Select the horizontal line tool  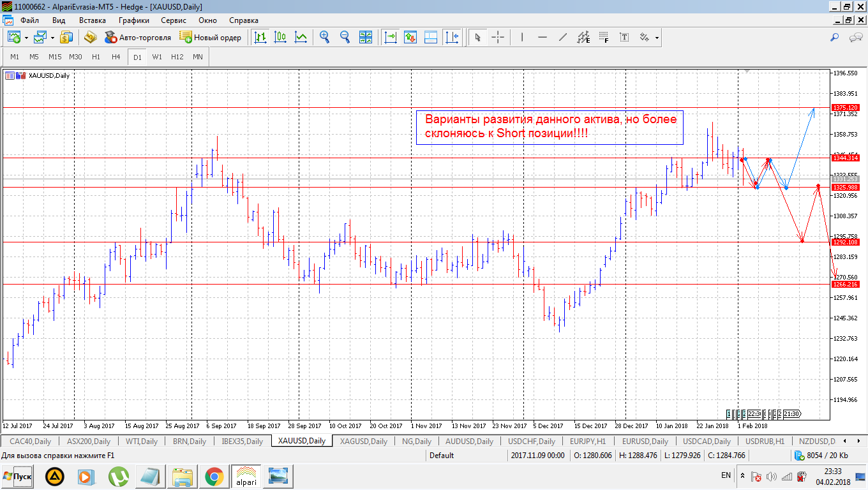coord(542,38)
